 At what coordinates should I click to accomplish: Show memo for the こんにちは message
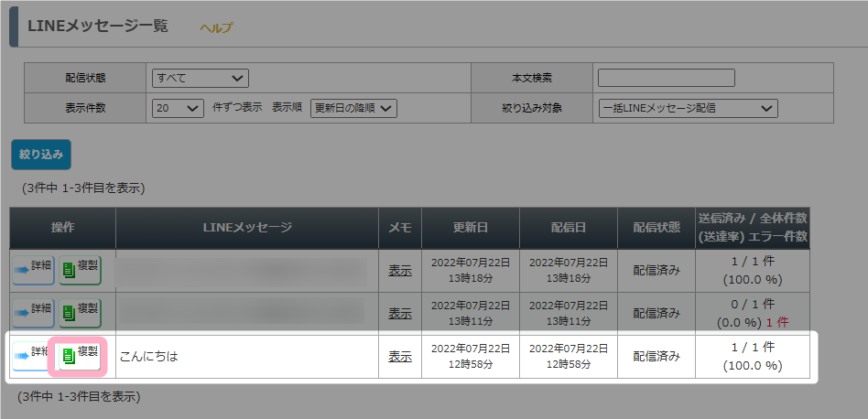(400, 357)
